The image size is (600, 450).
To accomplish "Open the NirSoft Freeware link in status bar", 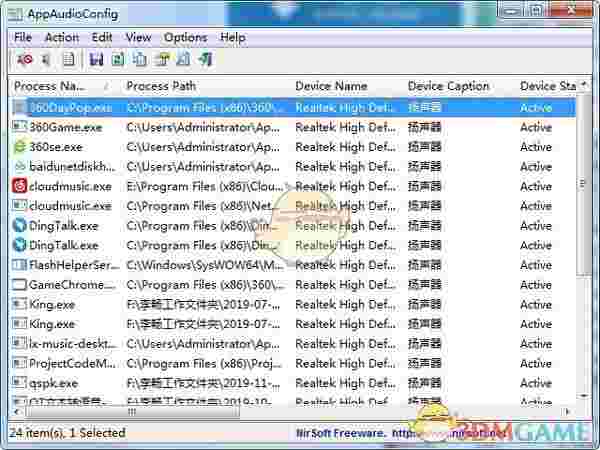I will (401, 433).
